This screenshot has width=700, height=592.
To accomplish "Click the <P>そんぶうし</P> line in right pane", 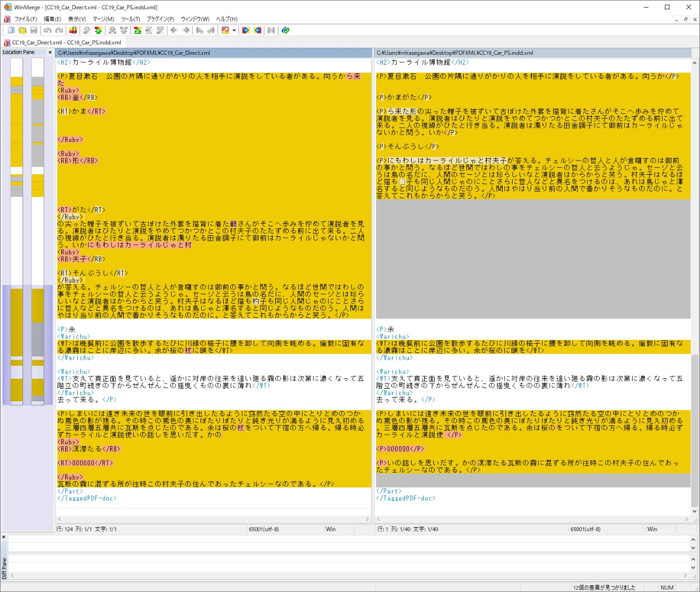I will point(407,147).
